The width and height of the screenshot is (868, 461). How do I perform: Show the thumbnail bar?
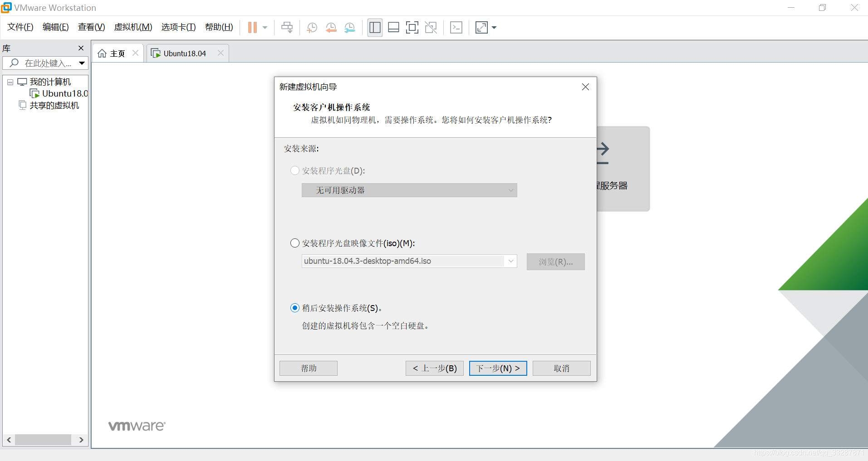click(x=393, y=27)
